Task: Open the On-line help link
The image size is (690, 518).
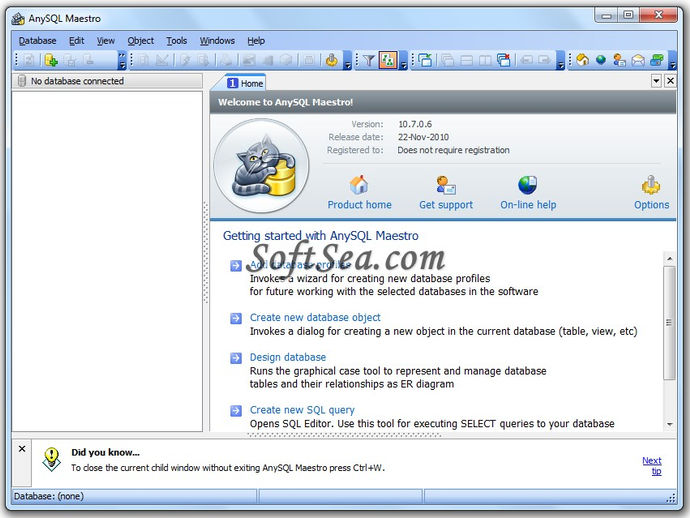Action: (528, 205)
